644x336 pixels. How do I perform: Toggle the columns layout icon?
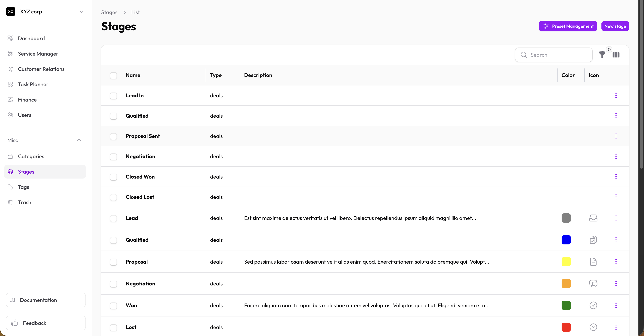tap(616, 55)
